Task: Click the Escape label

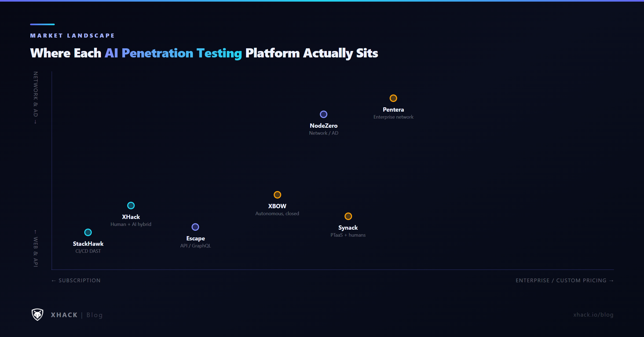Action: tap(196, 239)
